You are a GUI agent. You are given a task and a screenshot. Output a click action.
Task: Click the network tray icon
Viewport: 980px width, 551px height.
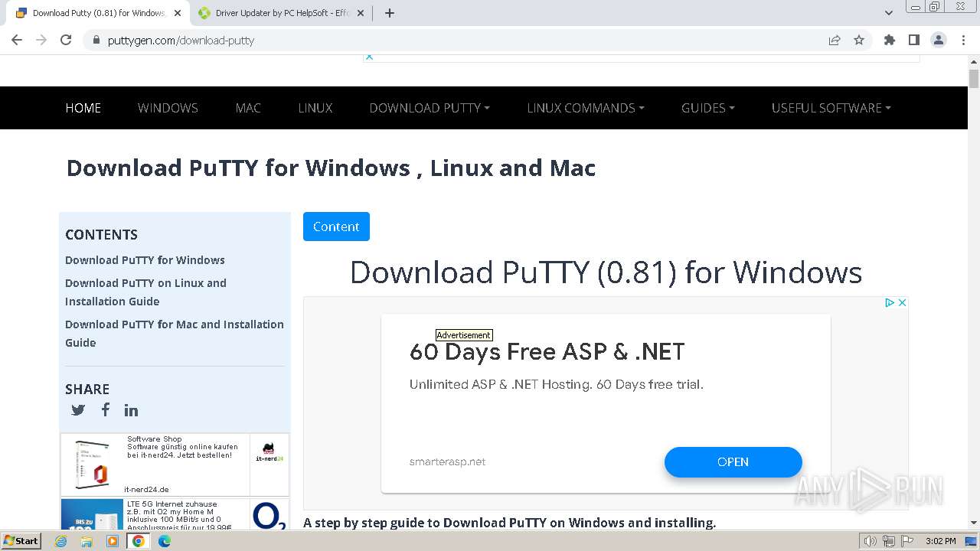point(889,541)
